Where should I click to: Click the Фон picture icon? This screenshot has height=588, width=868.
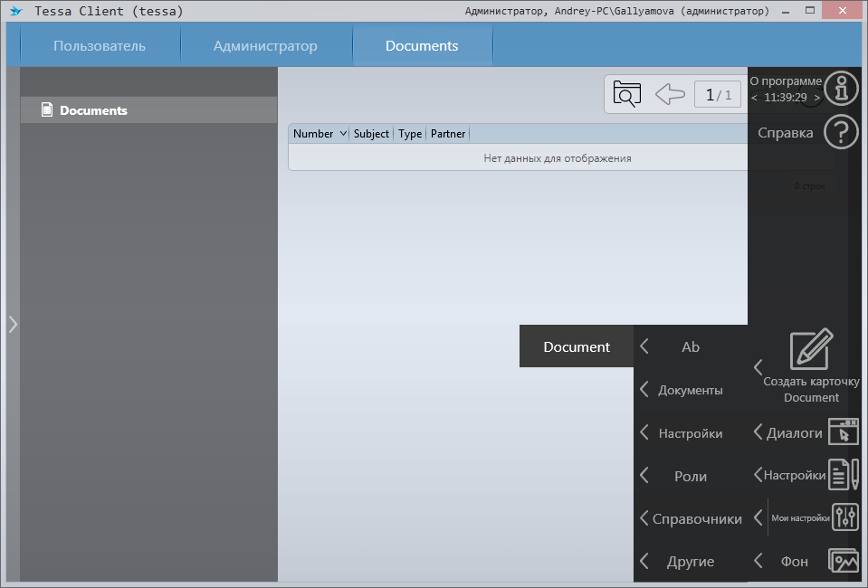click(844, 561)
